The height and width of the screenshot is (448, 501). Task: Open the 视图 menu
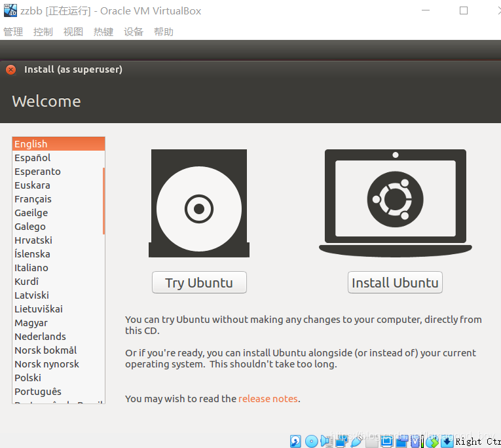coord(73,31)
